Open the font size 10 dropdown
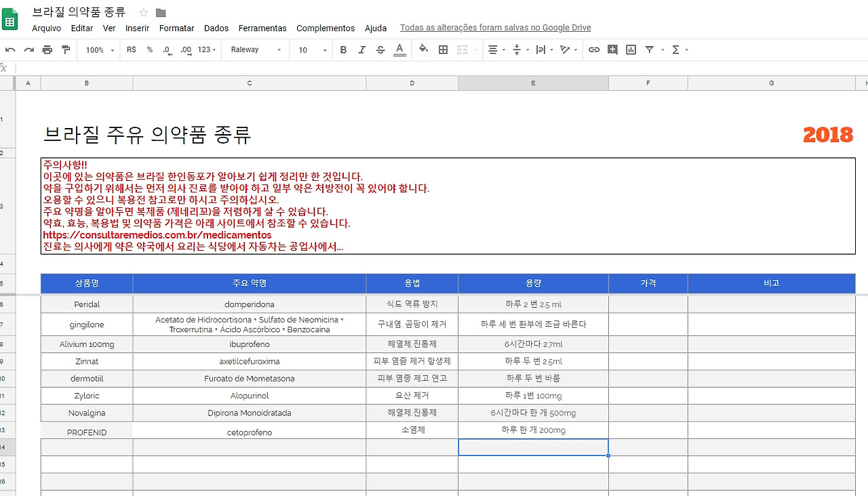This screenshot has height=496, width=868. click(x=313, y=49)
